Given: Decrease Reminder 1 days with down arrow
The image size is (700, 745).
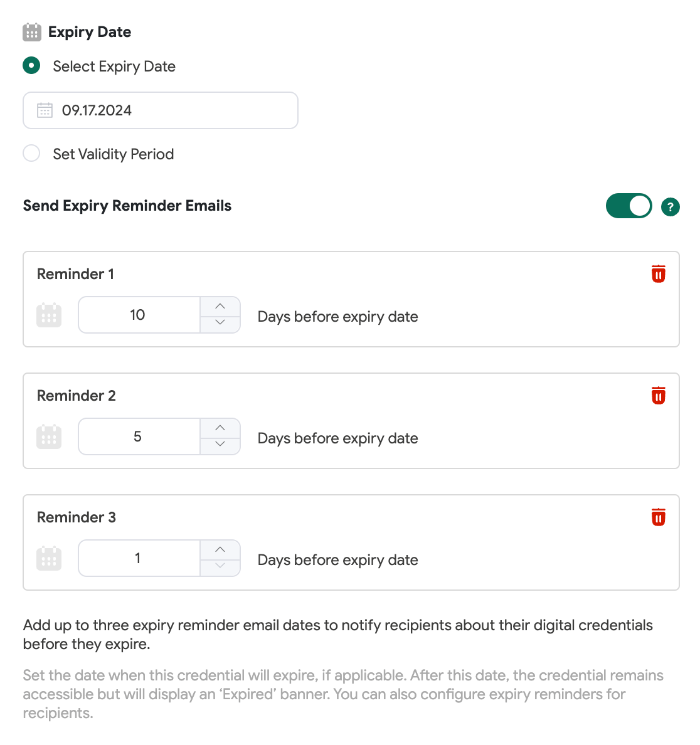Looking at the screenshot, I should [x=220, y=323].
